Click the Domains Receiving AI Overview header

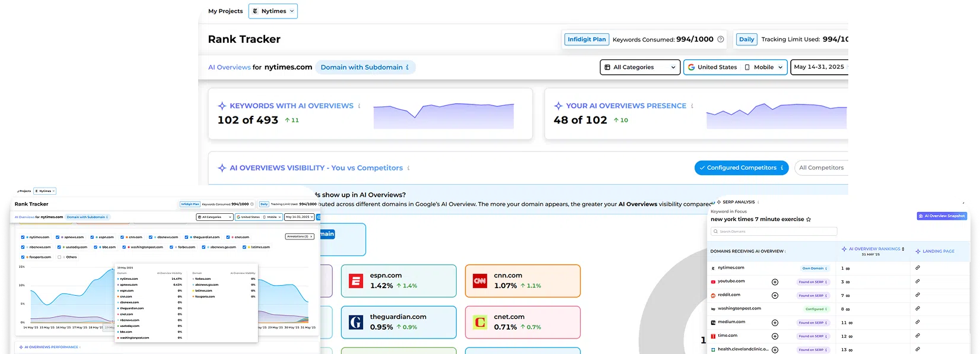[748, 251]
